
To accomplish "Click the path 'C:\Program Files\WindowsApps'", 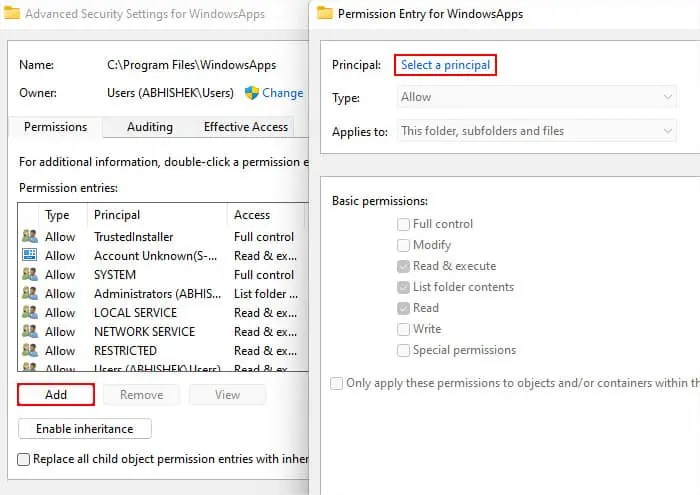I will (x=192, y=65).
